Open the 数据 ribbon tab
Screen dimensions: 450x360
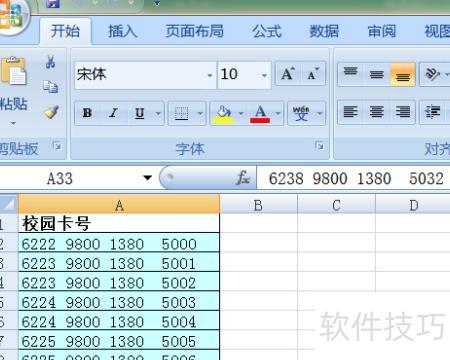point(324,32)
